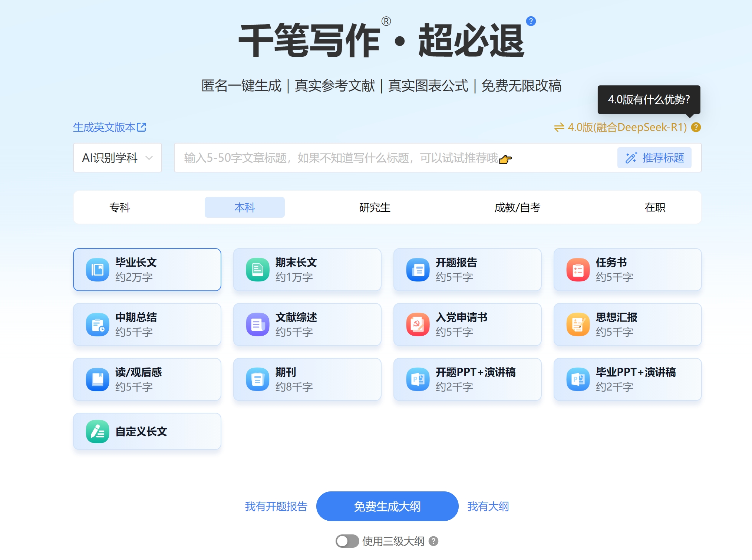Viewport: 752px width, 560px height.
Task: Select the 研究生 education level tab
Action: [375, 207]
